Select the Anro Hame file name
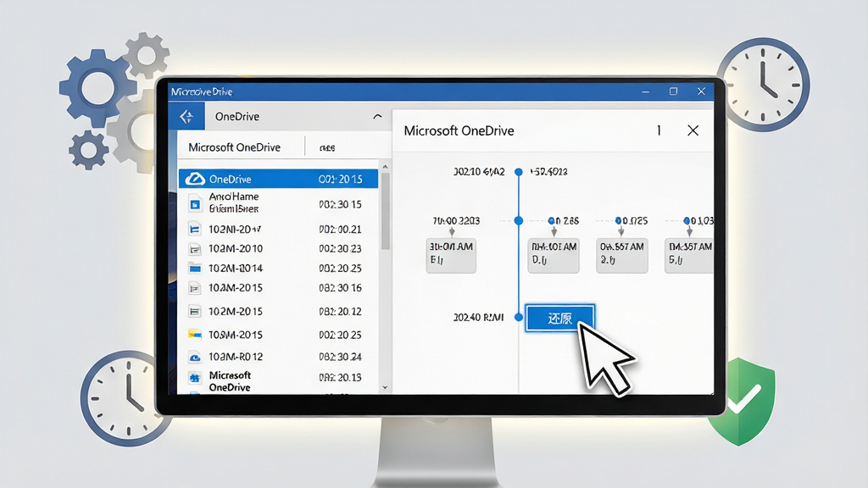 (234, 202)
